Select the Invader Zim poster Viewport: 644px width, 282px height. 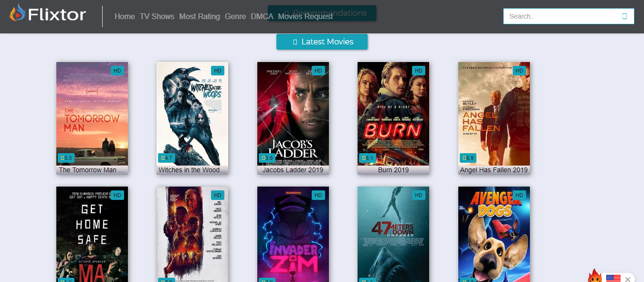click(x=293, y=234)
